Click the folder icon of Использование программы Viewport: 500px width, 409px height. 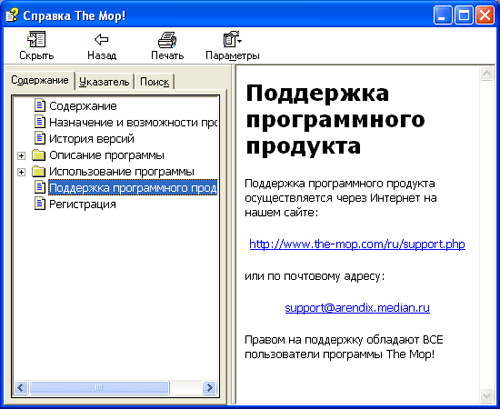(39, 171)
